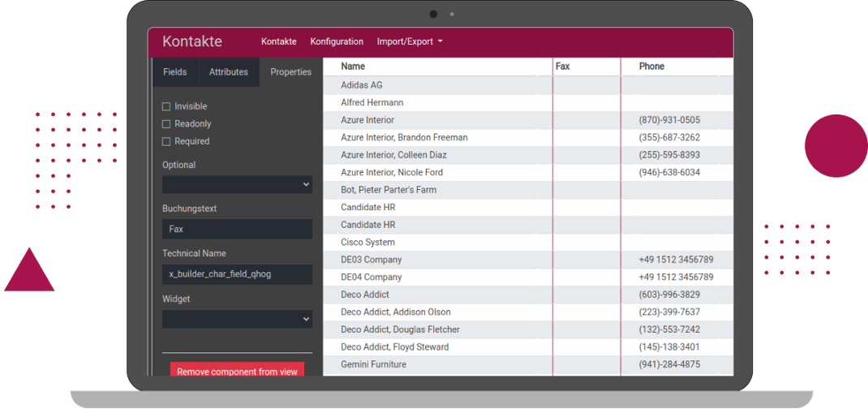Click the Buchungstext field containing Fax
Image resolution: width=868 pixels, height=409 pixels.
(237, 229)
